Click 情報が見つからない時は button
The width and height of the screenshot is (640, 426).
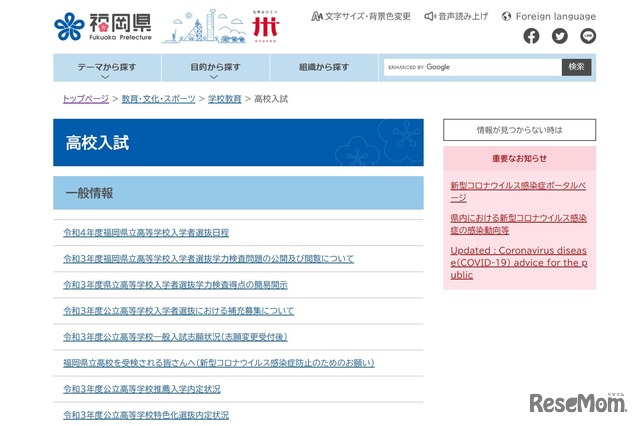coord(519,130)
